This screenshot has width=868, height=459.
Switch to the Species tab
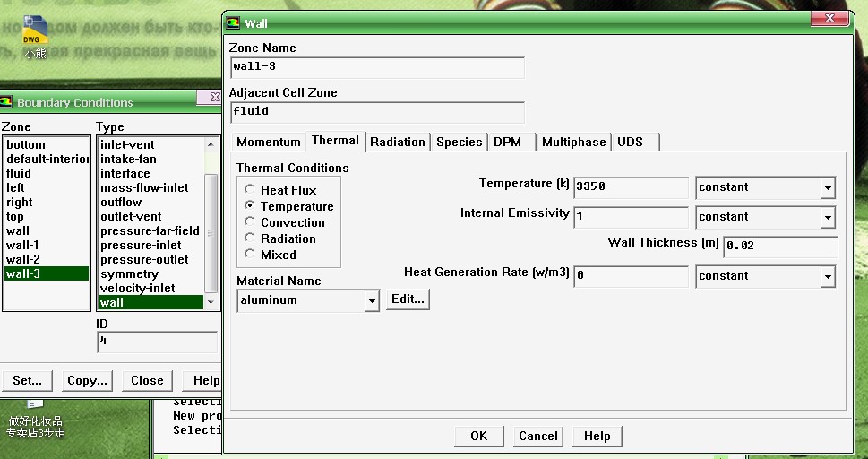pos(459,142)
